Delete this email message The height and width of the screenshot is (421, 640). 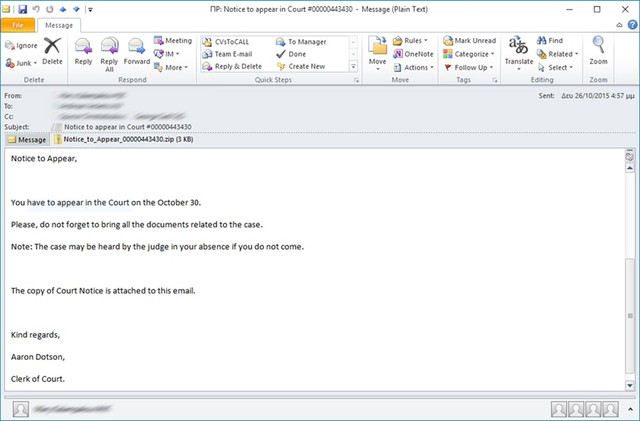52,51
